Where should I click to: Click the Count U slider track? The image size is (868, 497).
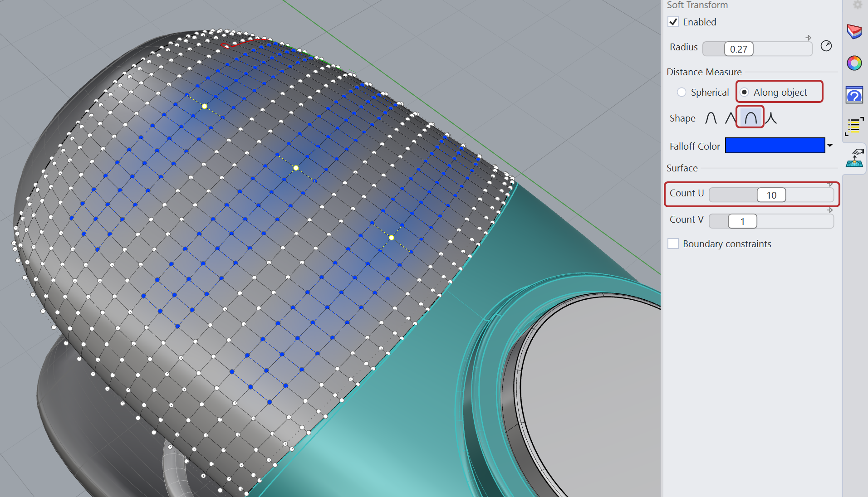771,195
